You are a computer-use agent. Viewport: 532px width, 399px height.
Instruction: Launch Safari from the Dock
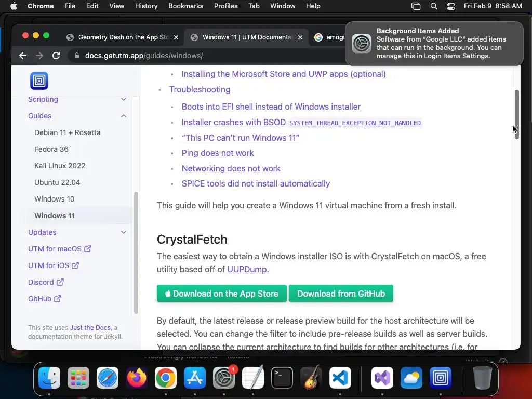click(x=108, y=377)
